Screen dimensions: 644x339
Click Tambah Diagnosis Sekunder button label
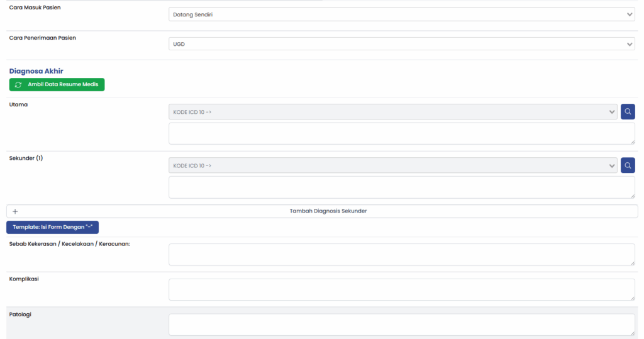point(328,211)
